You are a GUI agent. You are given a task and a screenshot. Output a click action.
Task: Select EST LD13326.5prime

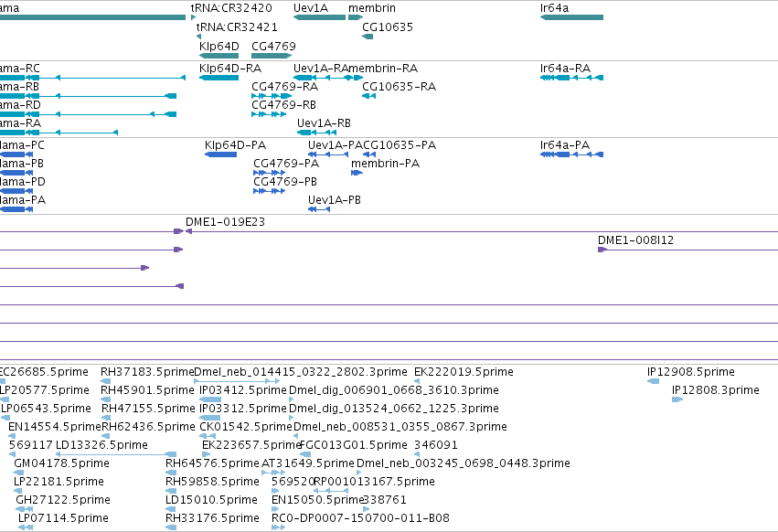(x=116, y=454)
